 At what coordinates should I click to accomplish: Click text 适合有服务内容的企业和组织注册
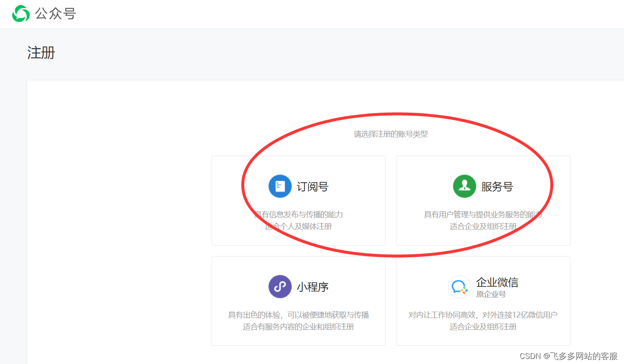298,326
